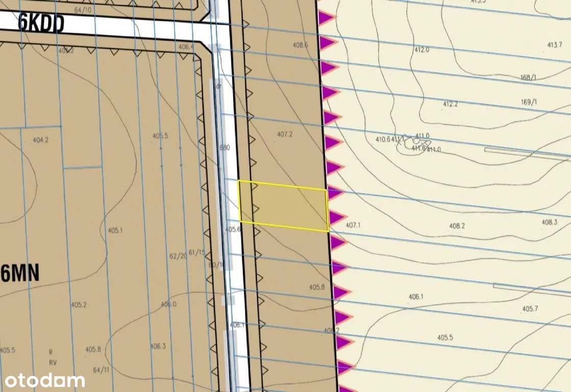Select the 6KDD road label

pos(41,23)
